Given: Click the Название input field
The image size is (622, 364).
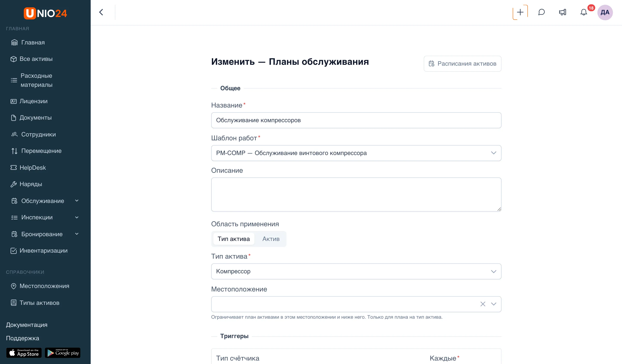Looking at the screenshot, I should 356,120.
